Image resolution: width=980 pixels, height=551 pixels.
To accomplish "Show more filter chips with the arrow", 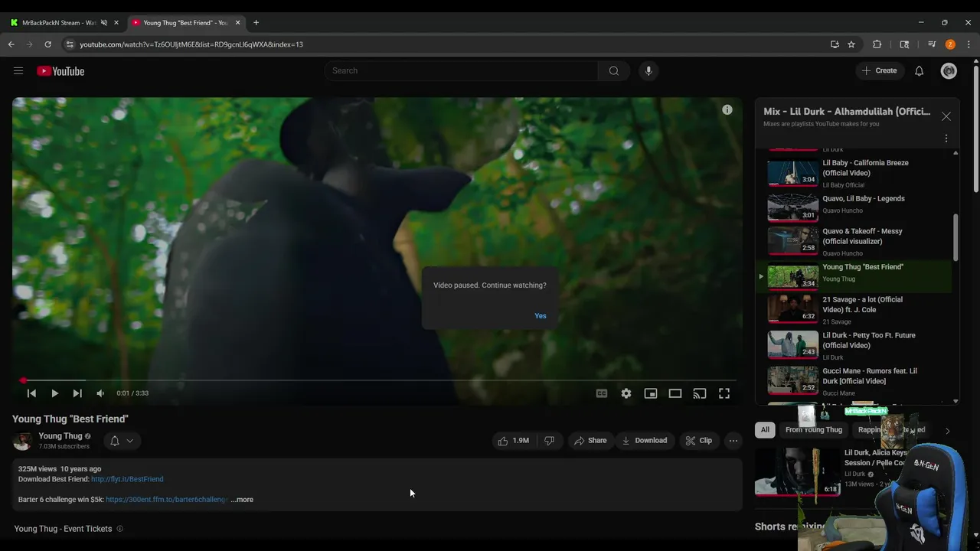I will (x=947, y=431).
